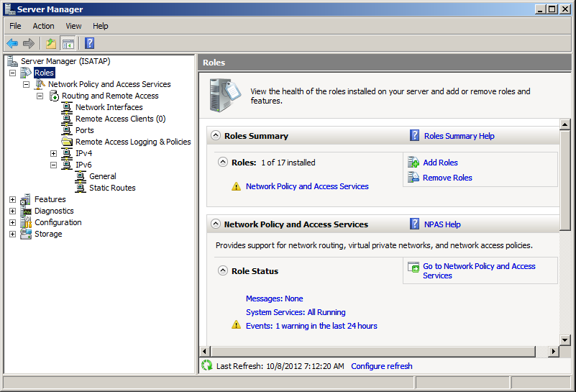Collapse the Roles Summary section

(x=216, y=135)
